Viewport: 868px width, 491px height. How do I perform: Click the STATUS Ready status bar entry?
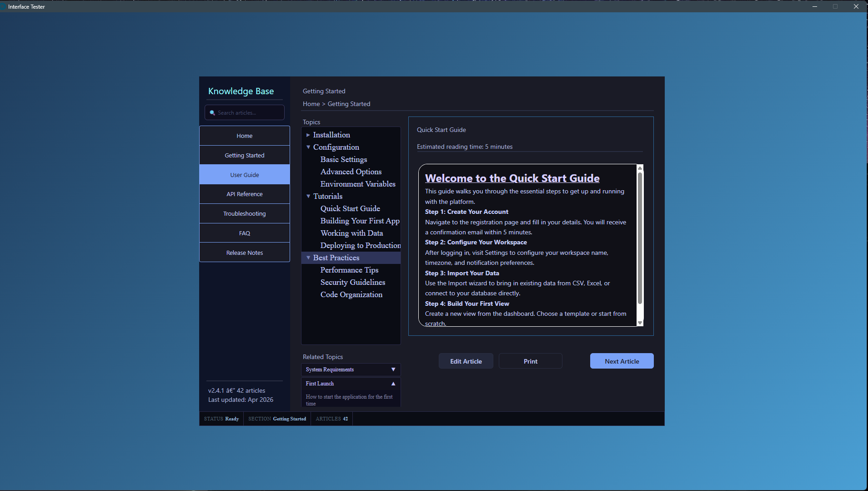tap(221, 419)
